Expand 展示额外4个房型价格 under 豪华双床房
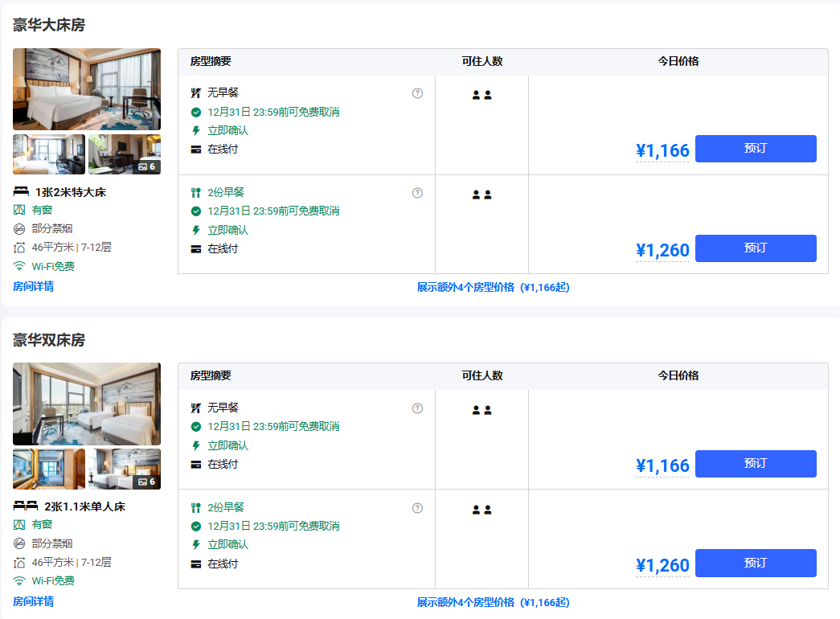Viewport: 840px width, 619px height. pos(493,602)
